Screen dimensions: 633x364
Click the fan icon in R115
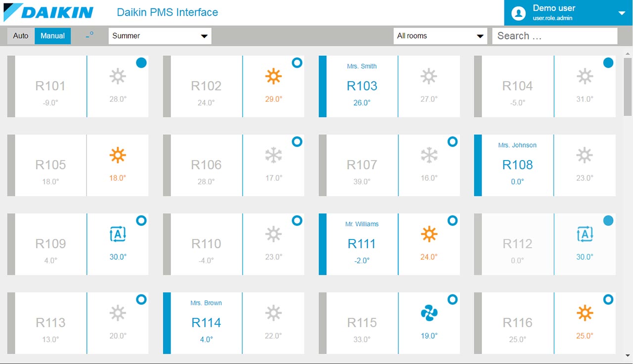(x=429, y=313)
